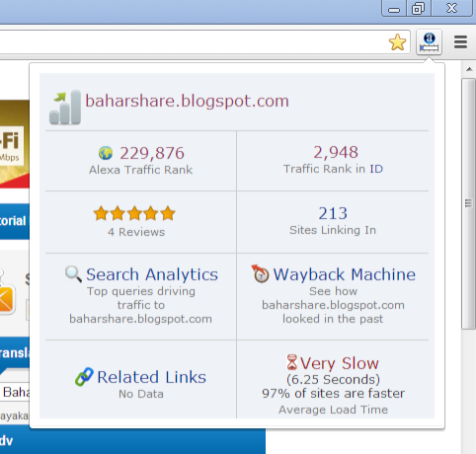Close the browser window
Image resolution: width=476 pixels, height=454 pixels.
coord(451,9)
